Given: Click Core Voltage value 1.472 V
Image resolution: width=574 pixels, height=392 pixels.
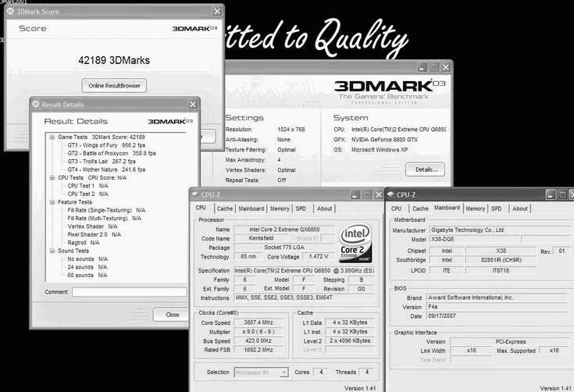Looking at the screenshot, I should pos(318,257).
